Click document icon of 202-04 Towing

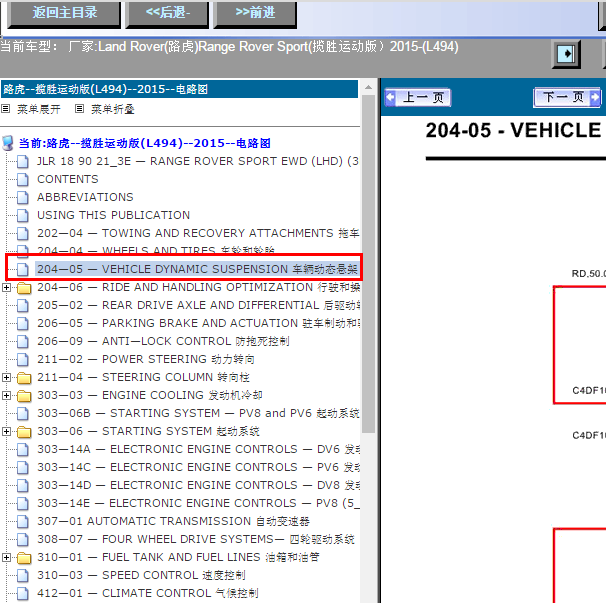click(x=23, y=233)
